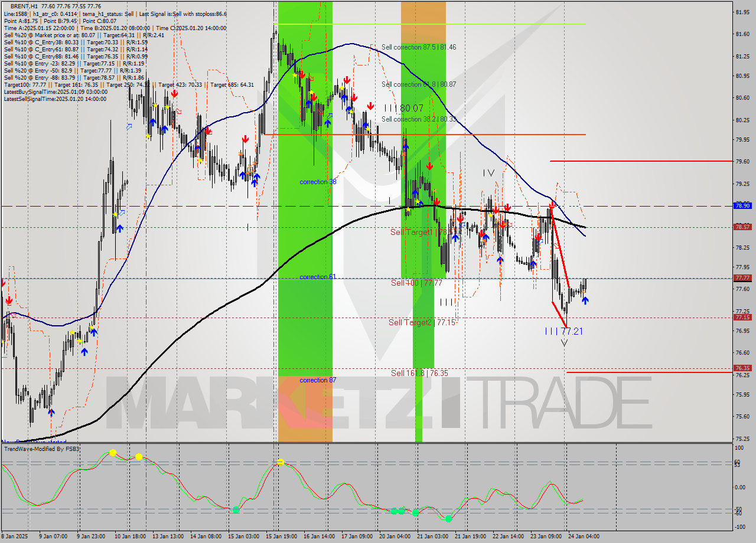Screen dimensions: 756x543
Task: Click the first yellow dot in the TrendWave panel
Action: coord(112,453)
